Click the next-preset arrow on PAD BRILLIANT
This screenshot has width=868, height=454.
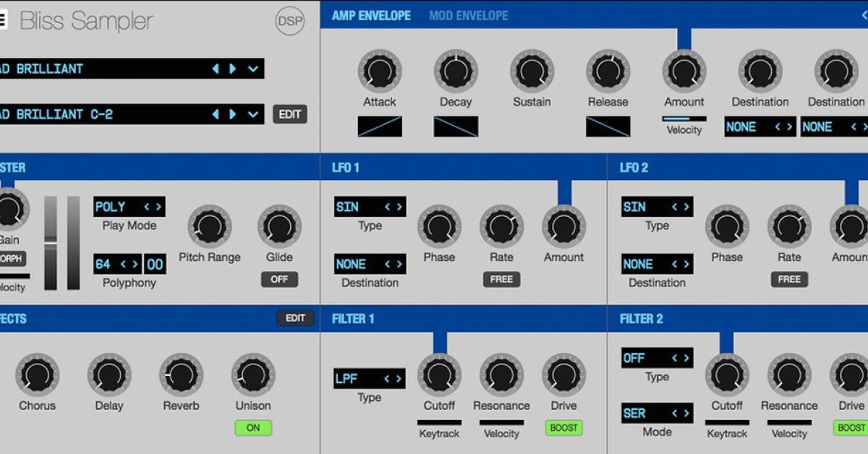click(x=231, y=69)
